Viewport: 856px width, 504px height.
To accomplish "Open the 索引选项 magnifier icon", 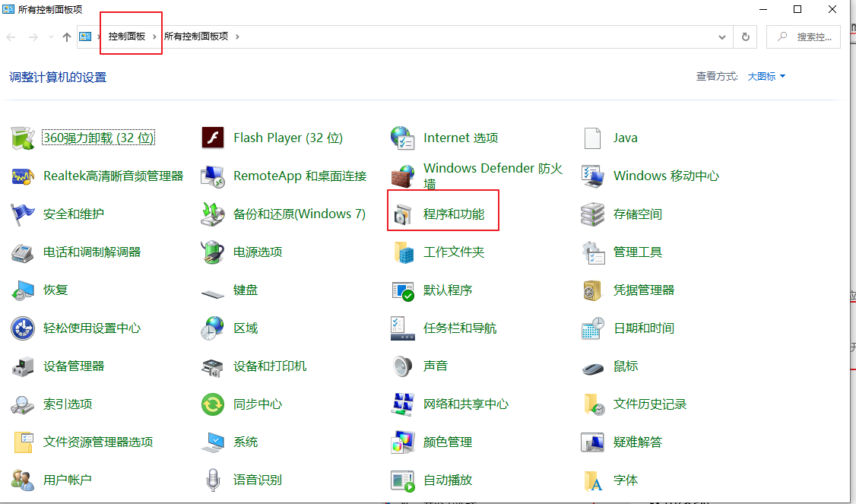I will [x=23, y=404].
